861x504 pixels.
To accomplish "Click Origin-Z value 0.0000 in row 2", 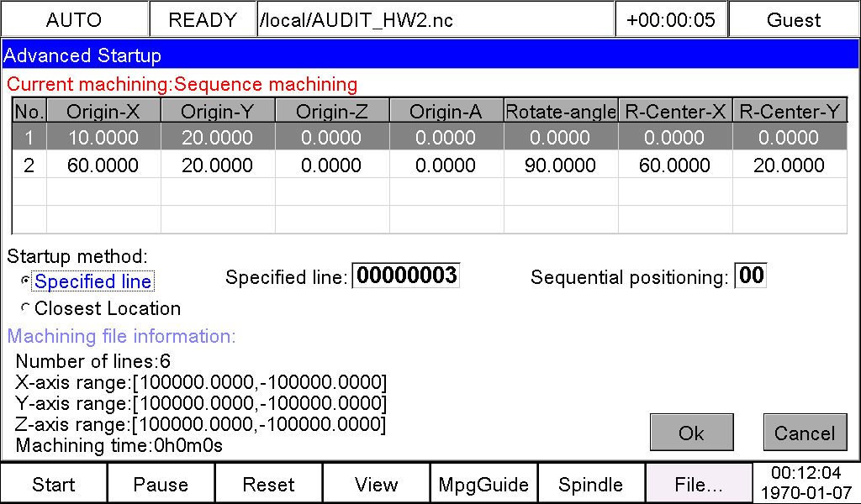I will tap(331, 165).
